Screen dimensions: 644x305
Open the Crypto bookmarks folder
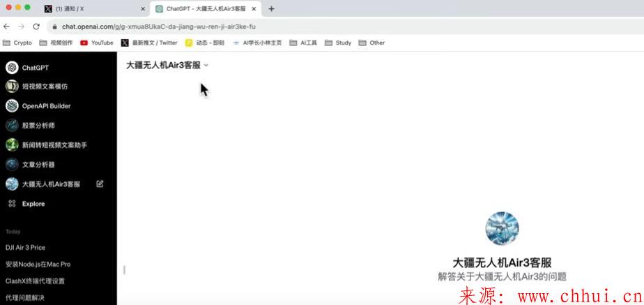coord(17,43)
